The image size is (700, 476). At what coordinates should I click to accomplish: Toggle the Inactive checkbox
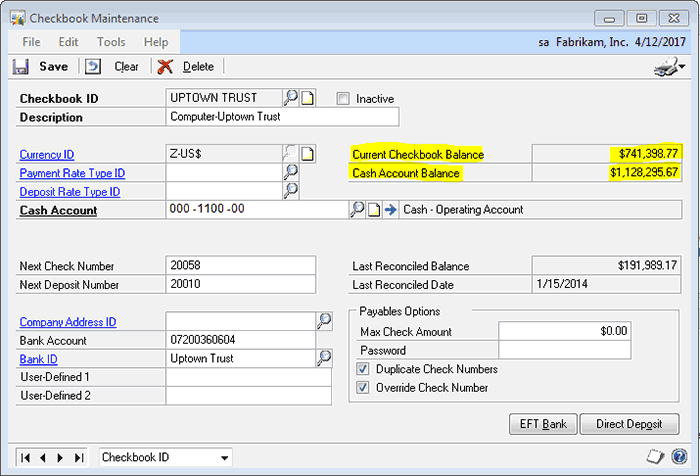[343, 98]
